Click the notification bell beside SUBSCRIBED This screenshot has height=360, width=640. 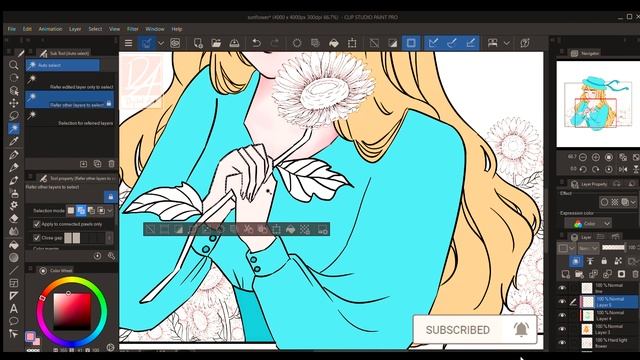(x=521, y=329)
